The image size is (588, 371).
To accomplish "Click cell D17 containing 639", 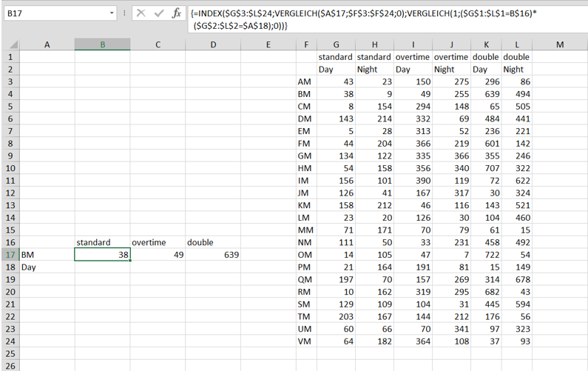I will 213,255.
